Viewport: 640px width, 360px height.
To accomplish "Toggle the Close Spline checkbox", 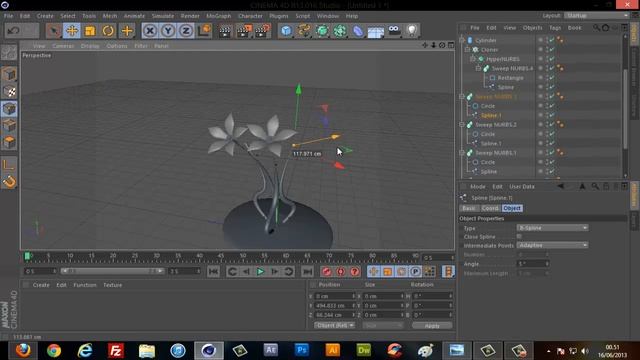I will click(x=519, y=236).
